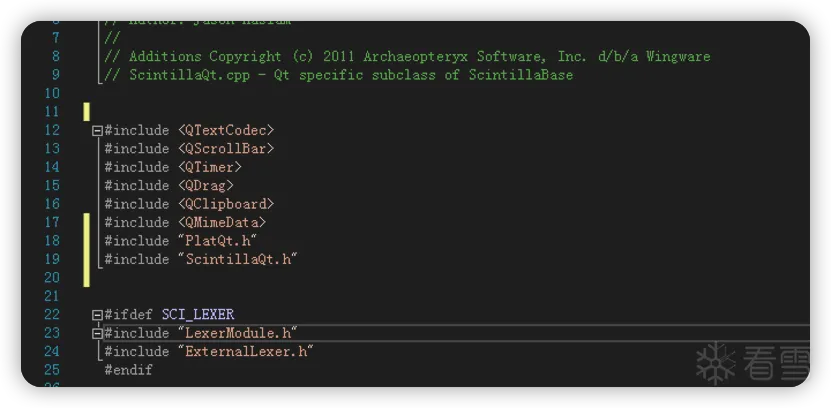832x408 pixels.
Task: Click the <QTimer> include text
Action: [x=210, y=167]
